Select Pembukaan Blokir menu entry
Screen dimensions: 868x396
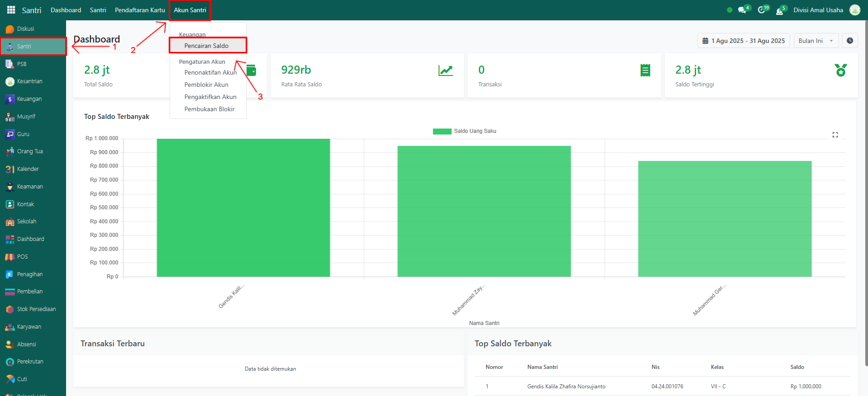click(209, 109)
